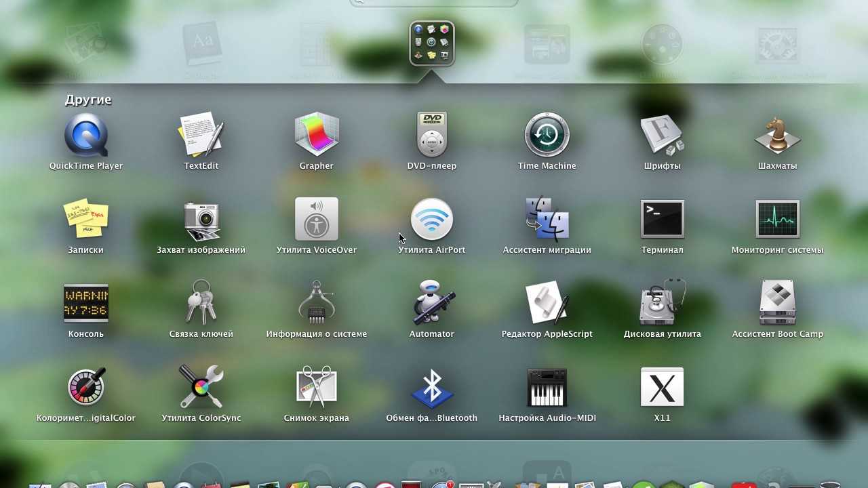Open Редактор AppleScript
This screenshot has height=488, width=868.
(547, 303)
